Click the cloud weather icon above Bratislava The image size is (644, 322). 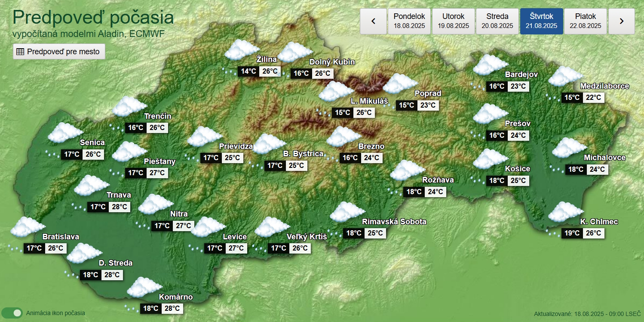coord(28,227)
